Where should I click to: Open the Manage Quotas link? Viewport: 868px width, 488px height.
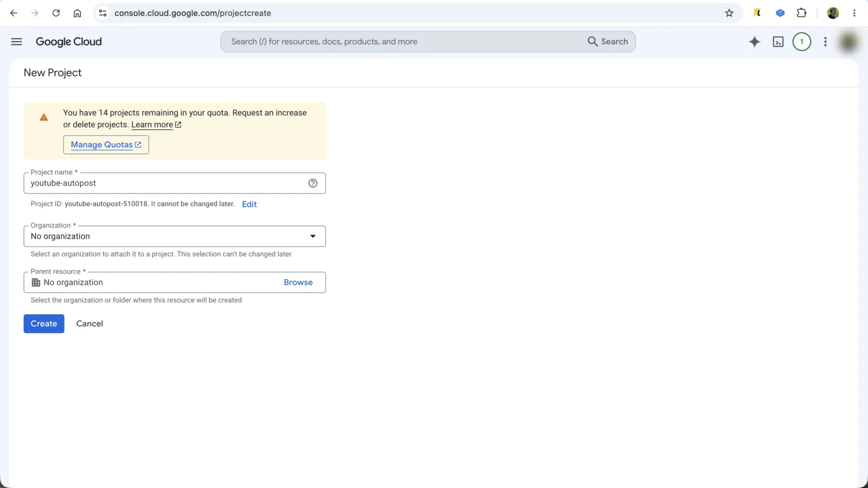click(x=106, y=145)
